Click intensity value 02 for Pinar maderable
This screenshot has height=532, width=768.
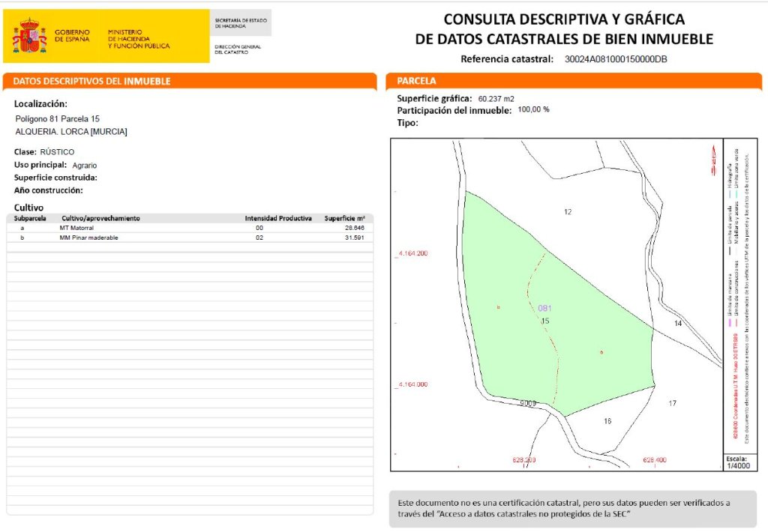(259, 238)
